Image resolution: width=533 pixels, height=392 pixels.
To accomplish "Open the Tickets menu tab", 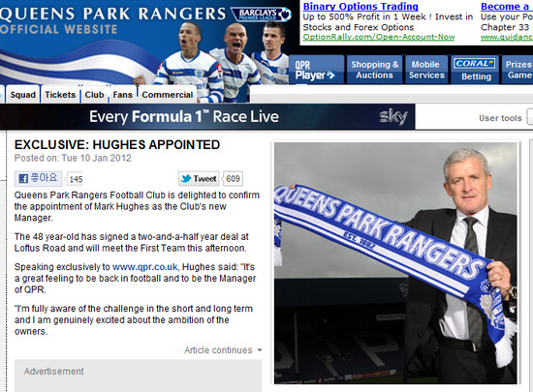I will [60, 94].
